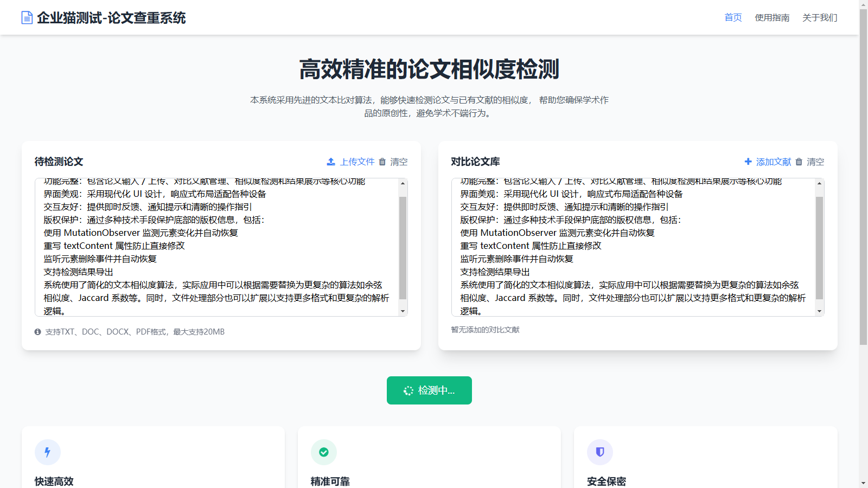Click the upload icon next to 上传文件
Image resolution: width=868 pixels, height=488 pixels.
pos(330,161)
